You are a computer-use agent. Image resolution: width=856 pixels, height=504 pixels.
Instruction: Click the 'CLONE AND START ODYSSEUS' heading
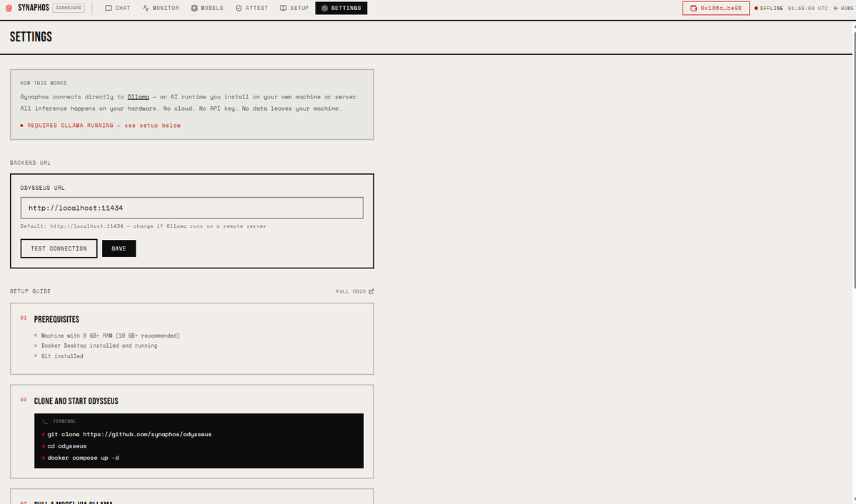(76, 401)
